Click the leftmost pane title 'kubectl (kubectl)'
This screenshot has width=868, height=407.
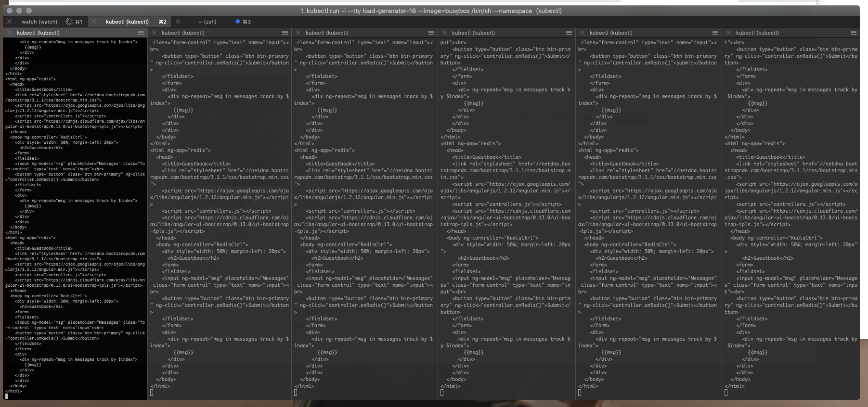tap(38, 33)
